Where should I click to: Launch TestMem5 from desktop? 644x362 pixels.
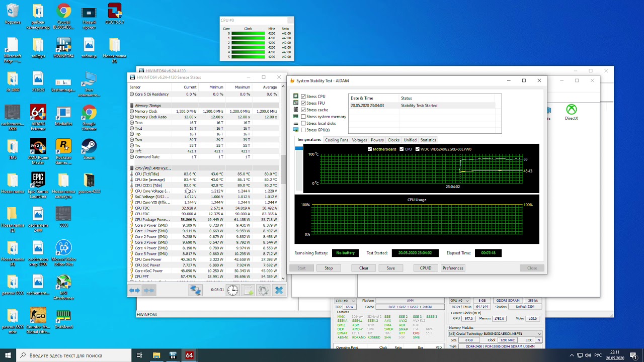coord(63,319)
